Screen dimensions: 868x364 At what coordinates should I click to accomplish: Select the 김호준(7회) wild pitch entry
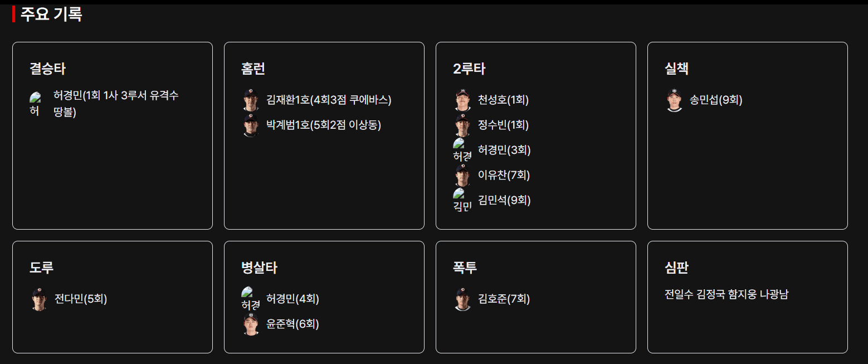coord(504,299)
